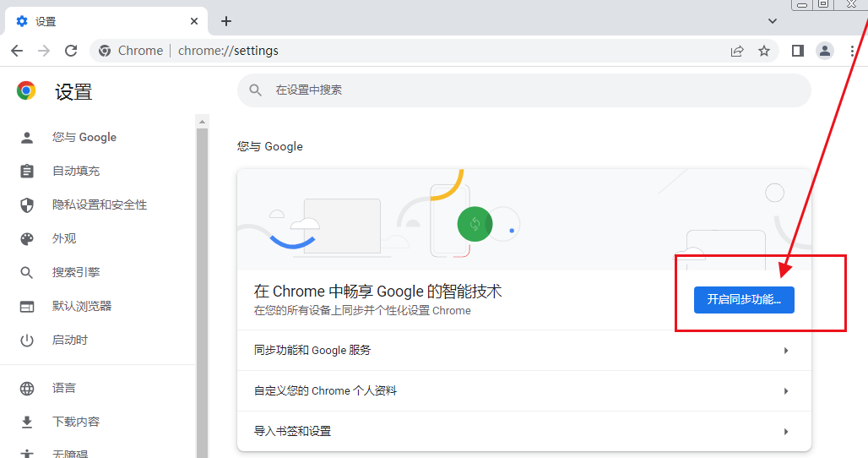The image size is (868, 458).
Task: Reload the settings page
Action: point(71,51)
